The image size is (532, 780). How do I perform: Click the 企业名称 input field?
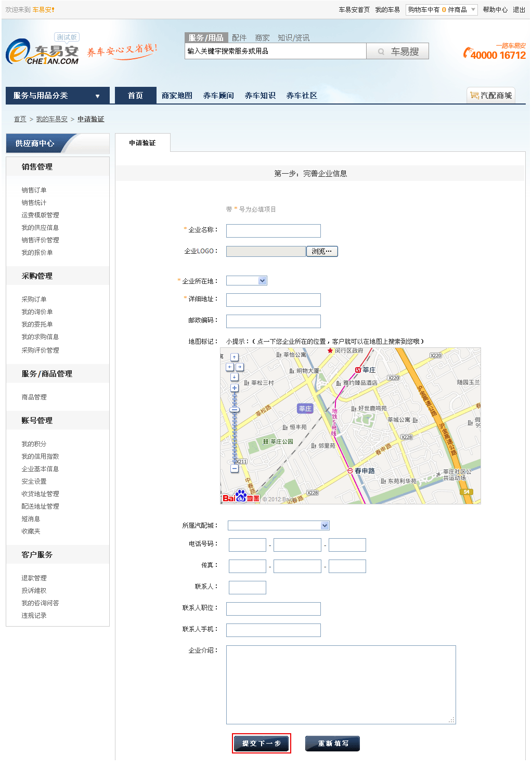pos(274,231)
